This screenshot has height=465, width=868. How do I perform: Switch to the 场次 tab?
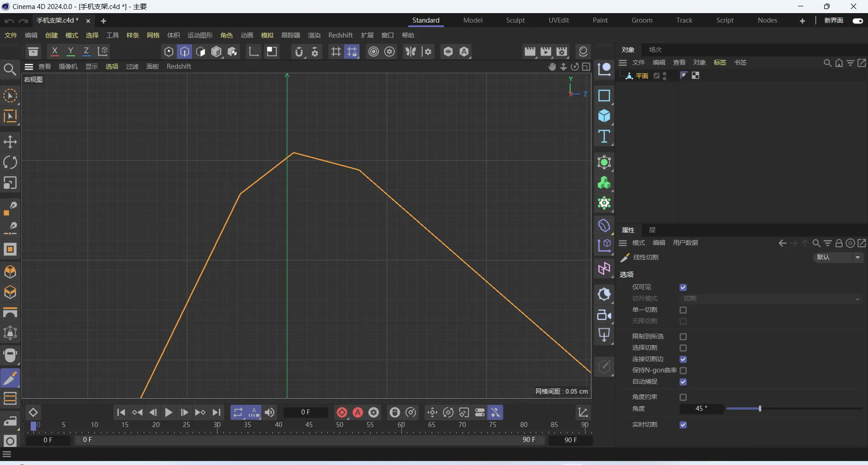coord(655,50)
